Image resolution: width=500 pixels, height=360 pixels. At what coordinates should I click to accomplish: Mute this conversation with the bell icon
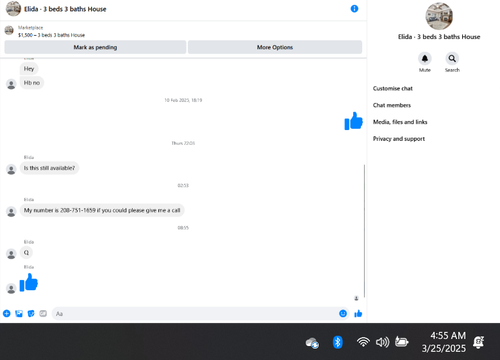pyautogui.click(x=425, y=59)
